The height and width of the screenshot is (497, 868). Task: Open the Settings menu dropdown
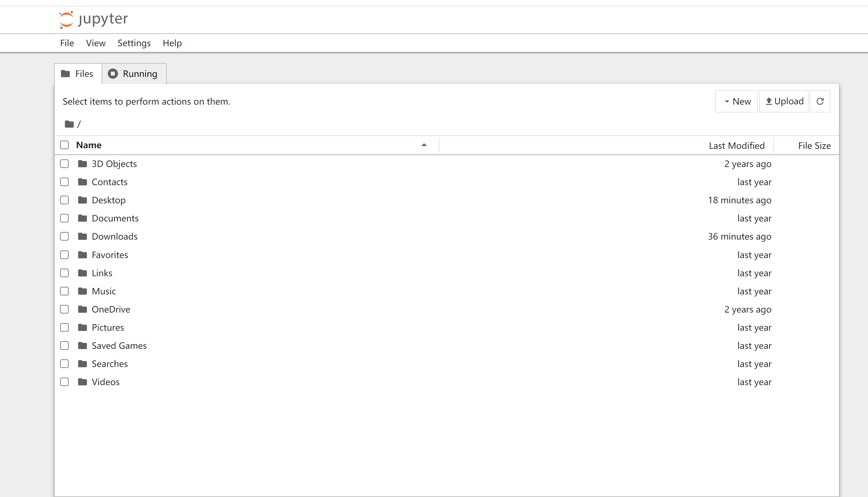click(x=134, y=43)
